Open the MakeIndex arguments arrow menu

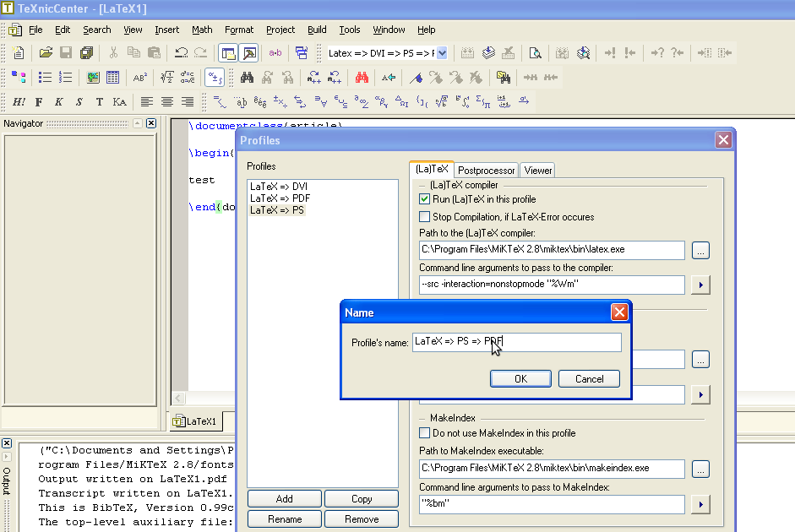pyautogui.click(x=700, y=504)
